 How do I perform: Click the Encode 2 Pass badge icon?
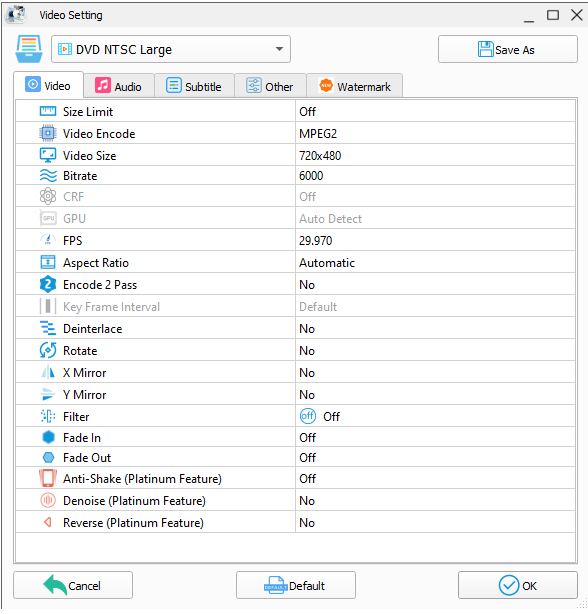coord(48,285)
